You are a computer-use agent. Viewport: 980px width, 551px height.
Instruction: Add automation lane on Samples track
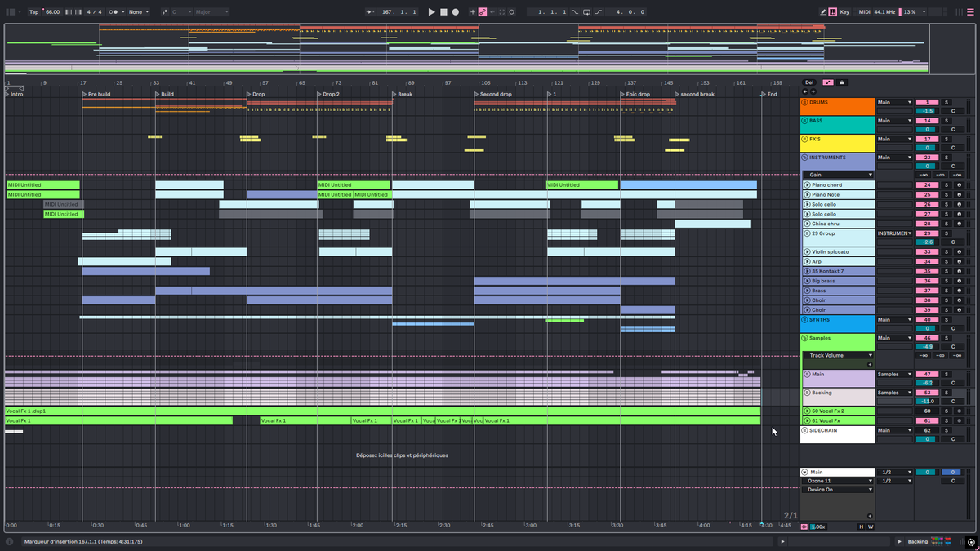(870, 364)
